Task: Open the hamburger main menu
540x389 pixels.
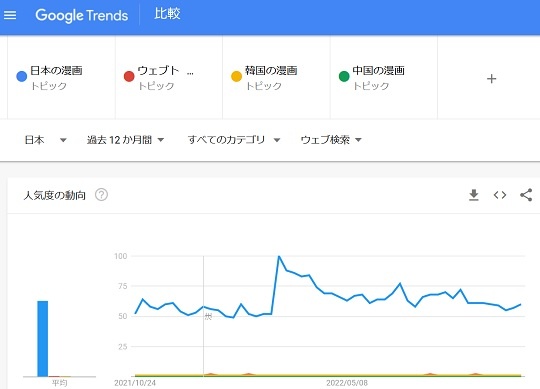Action: [10, 15]
